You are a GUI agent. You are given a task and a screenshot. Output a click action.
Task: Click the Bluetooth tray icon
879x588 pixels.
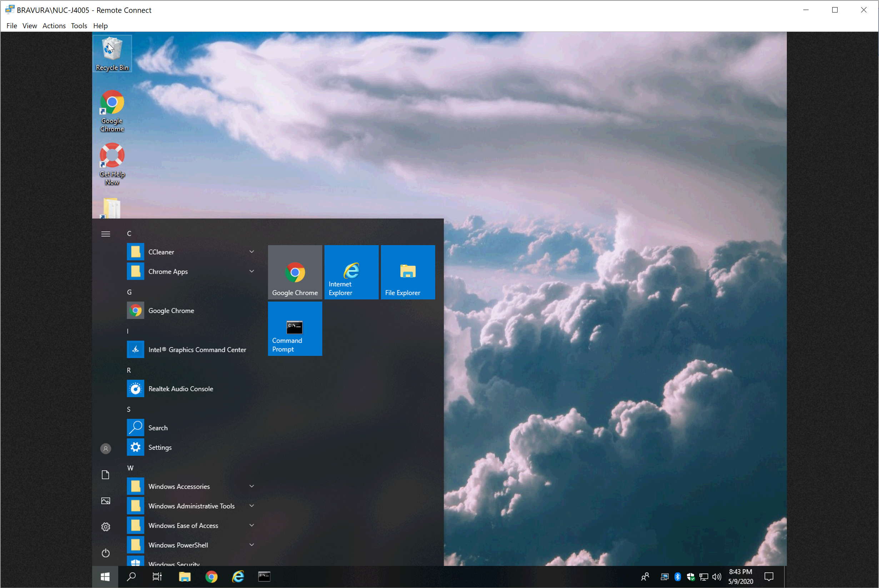tap(677, 577)
